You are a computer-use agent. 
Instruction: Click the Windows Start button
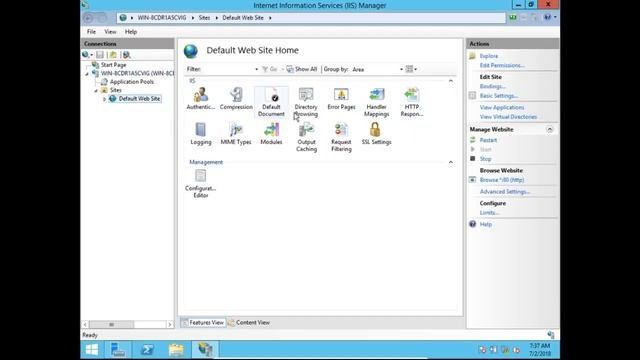[92, 350]
